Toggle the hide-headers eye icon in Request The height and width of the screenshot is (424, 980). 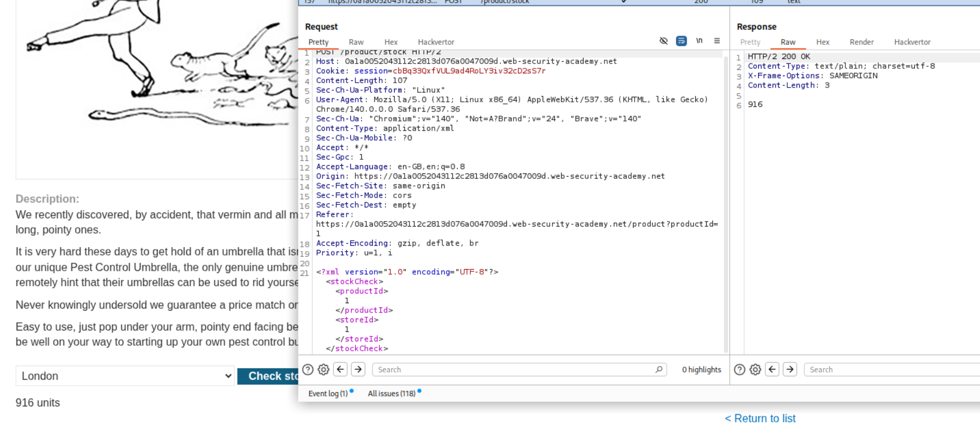click(x=664, y=41)
